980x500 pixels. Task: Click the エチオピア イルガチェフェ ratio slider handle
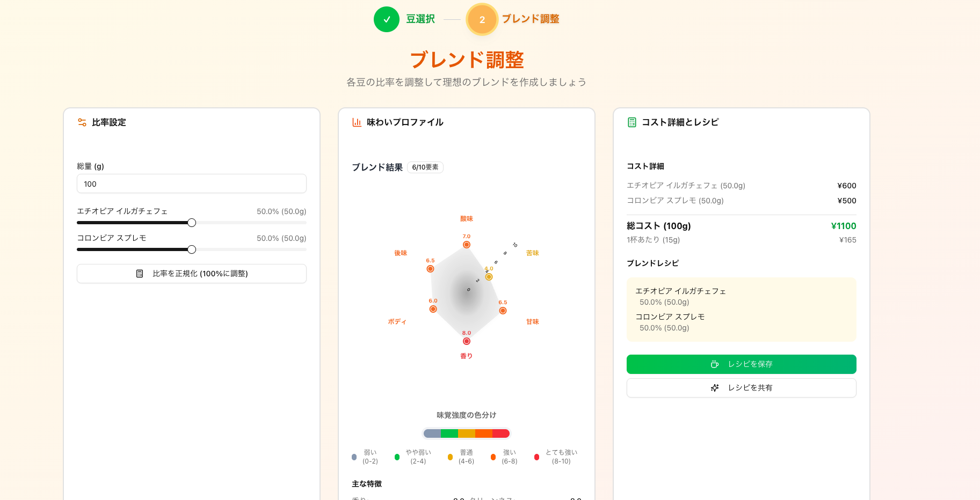[x=192, y=223]
